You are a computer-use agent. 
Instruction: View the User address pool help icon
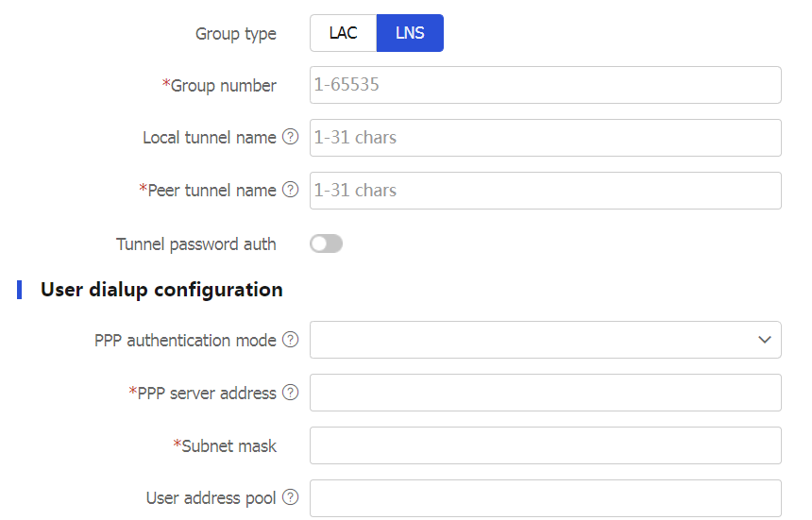pyautogui.click(x=291, y=498)
